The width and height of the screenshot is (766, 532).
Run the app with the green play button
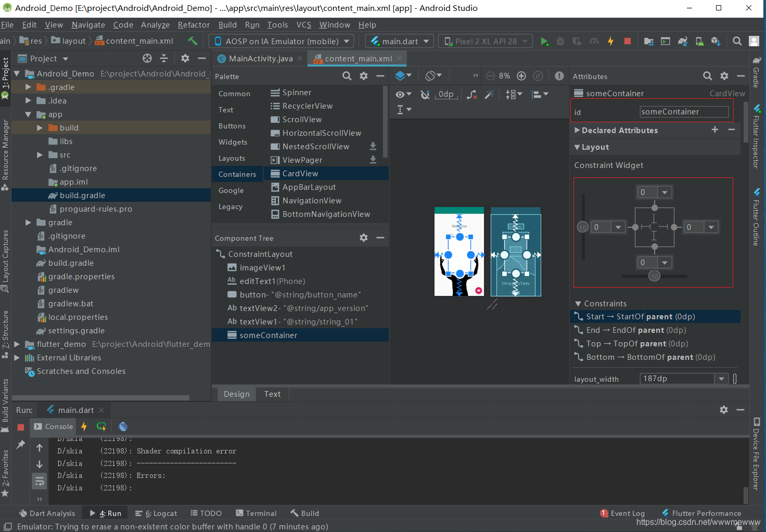pos(544,41)
